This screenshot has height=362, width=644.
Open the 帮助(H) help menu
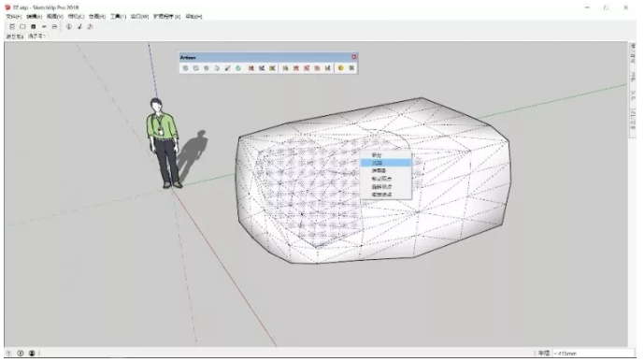tap(193, 17)
